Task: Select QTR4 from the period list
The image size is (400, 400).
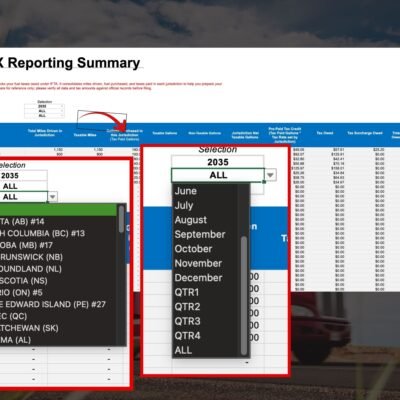Action: pyautogui.click(x=187, y=336)
